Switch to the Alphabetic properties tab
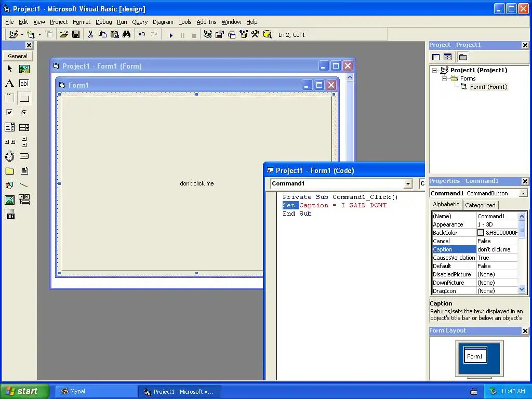The image size is (532, 399). click(x=446, y=204)
